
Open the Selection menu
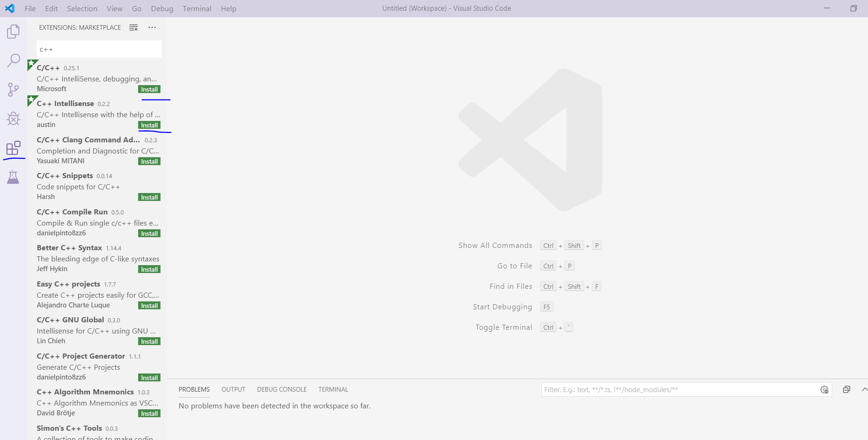pyautogui.click(x=82, y=8)
